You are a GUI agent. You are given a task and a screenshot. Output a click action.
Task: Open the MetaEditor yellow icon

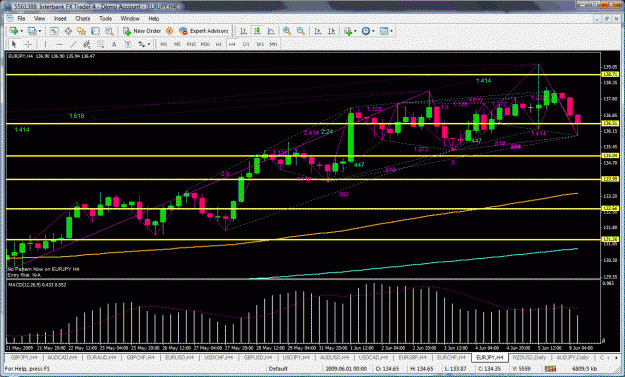[169, 31]
